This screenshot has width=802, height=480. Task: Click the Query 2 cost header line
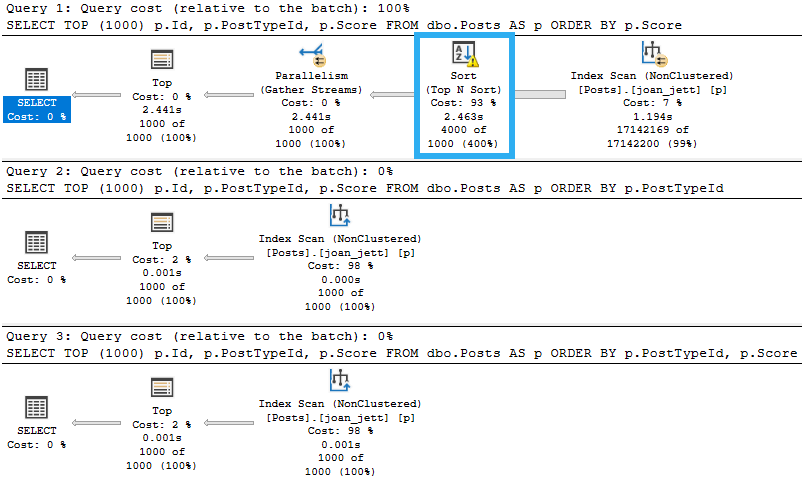tap(199, 171)
